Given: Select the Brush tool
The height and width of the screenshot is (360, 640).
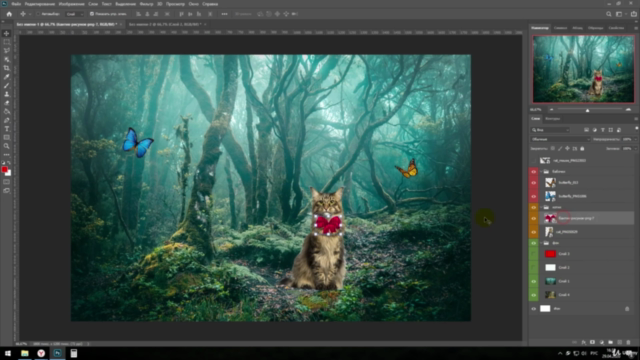Looking at the screenshot, I should pos(7,85).
